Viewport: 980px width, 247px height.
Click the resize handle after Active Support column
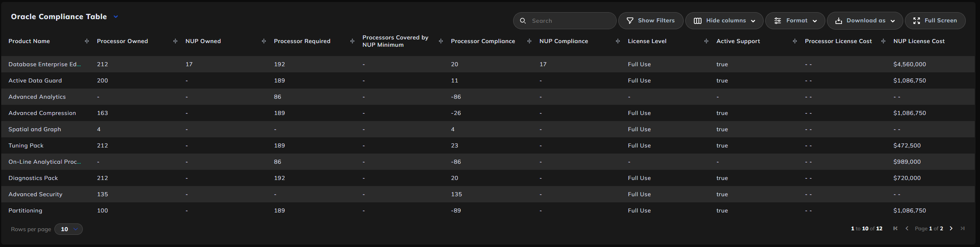[795, 41]
